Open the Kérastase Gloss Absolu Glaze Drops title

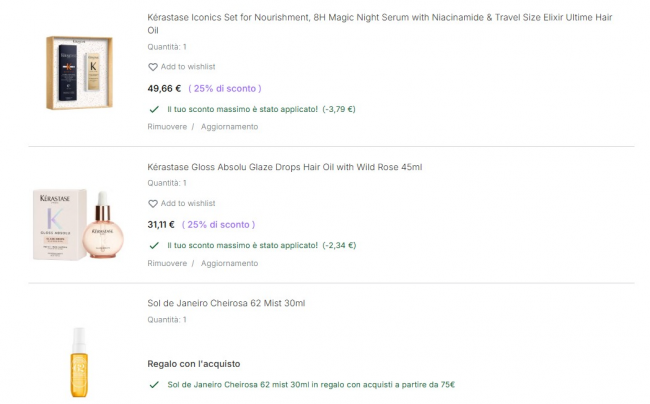pos(284,167)
